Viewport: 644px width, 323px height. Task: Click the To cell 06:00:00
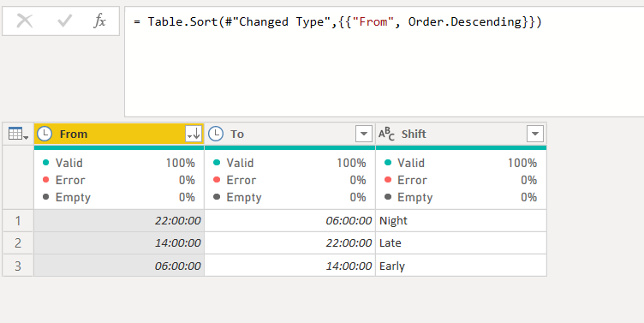[290, 221]
